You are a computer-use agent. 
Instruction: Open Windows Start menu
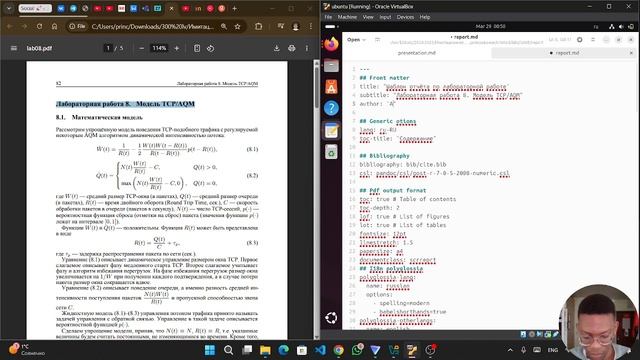click(210, 350)
